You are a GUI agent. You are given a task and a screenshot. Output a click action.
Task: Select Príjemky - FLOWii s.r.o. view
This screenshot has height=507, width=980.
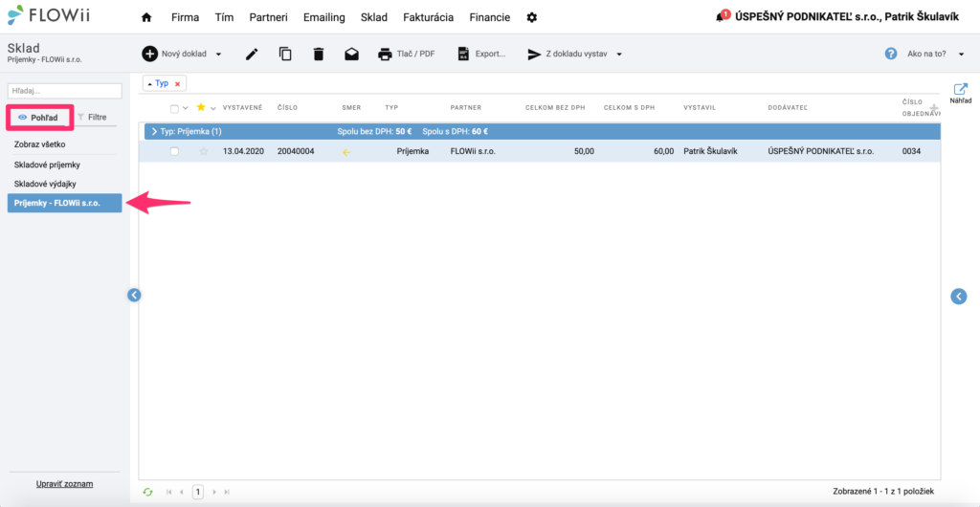[64, 203]
